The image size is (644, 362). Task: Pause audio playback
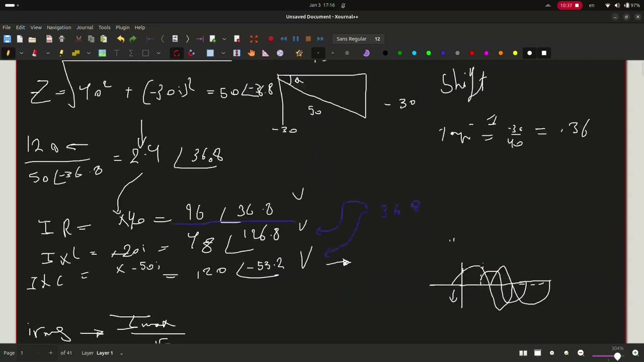pos(296,39)
